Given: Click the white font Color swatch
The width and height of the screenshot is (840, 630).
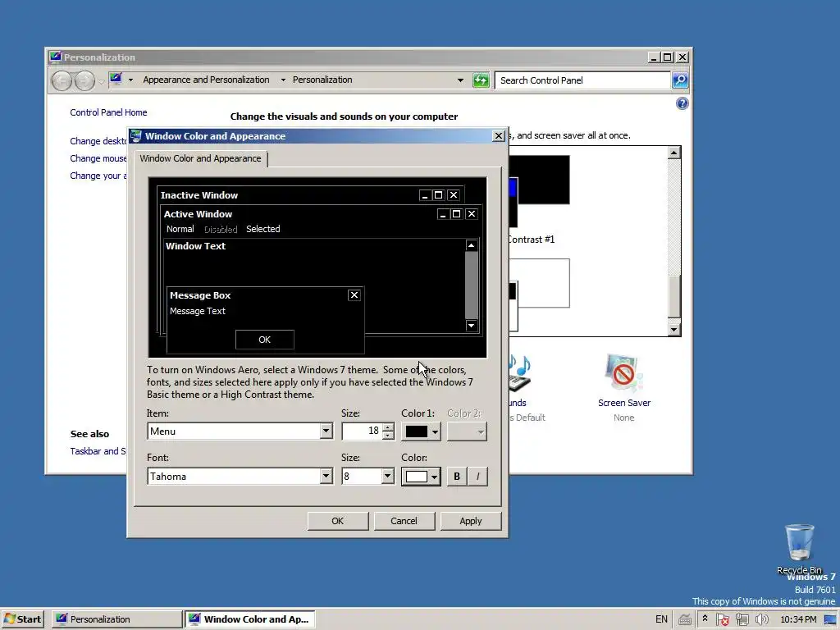Looking at the screenshot, I should (416, 477).
